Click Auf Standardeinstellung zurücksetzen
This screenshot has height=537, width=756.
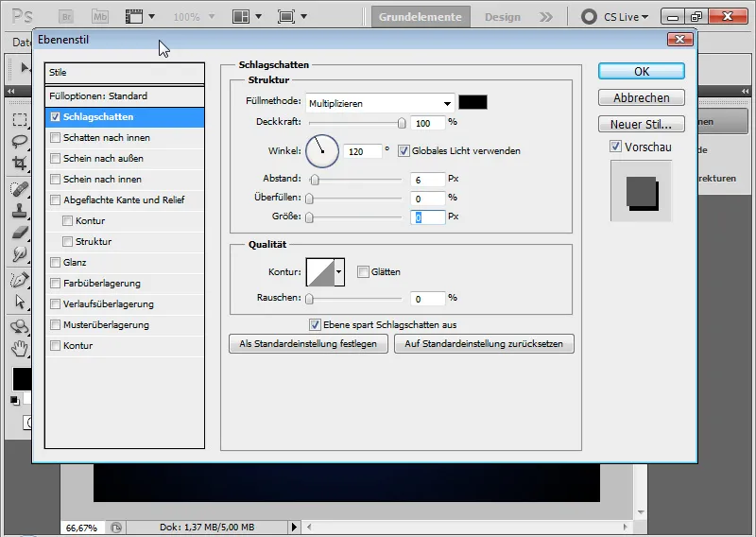[484, 344]
